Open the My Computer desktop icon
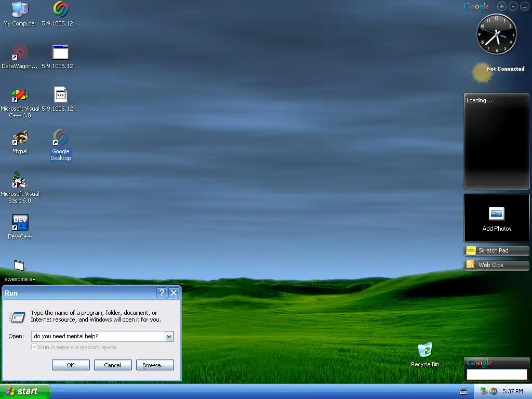The width and height of the screenshot is (532, 399). click(20, 14)
